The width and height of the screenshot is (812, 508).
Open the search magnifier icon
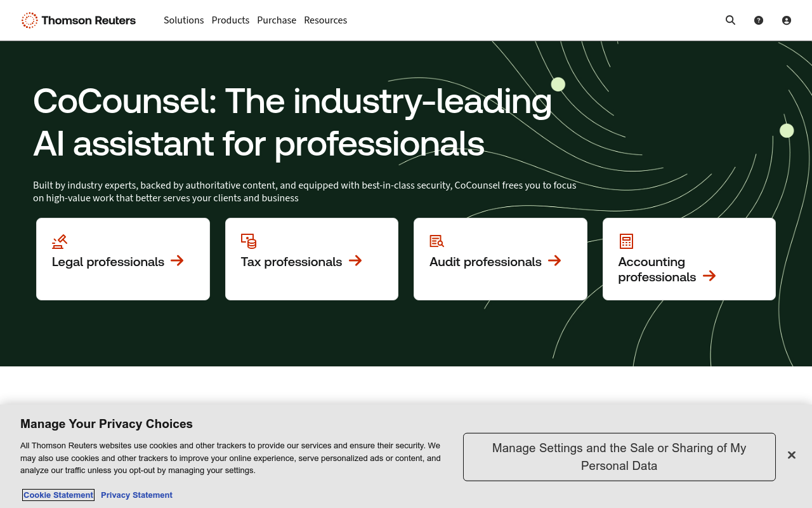click(730, 20)
